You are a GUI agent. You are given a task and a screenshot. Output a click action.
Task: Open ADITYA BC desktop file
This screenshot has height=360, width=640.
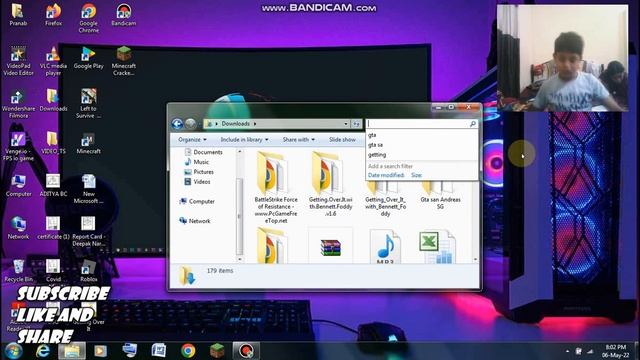53,186
